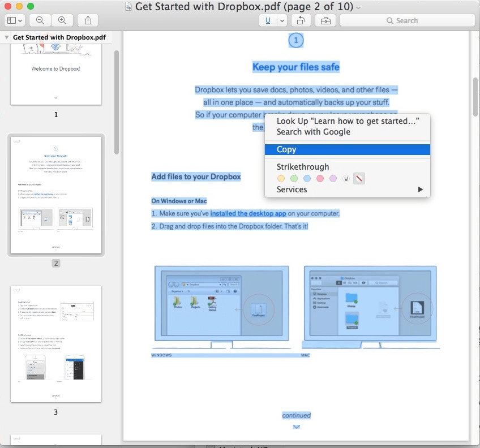Click the Mac computer illustration
This screenshot has height=448, width=480.
coord(370,307)
